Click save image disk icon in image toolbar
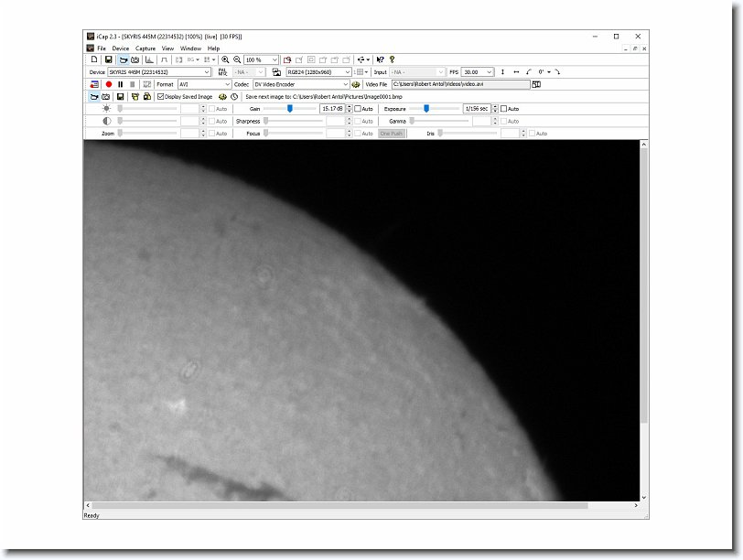The image size is (743, 560). tap(121, 97)
